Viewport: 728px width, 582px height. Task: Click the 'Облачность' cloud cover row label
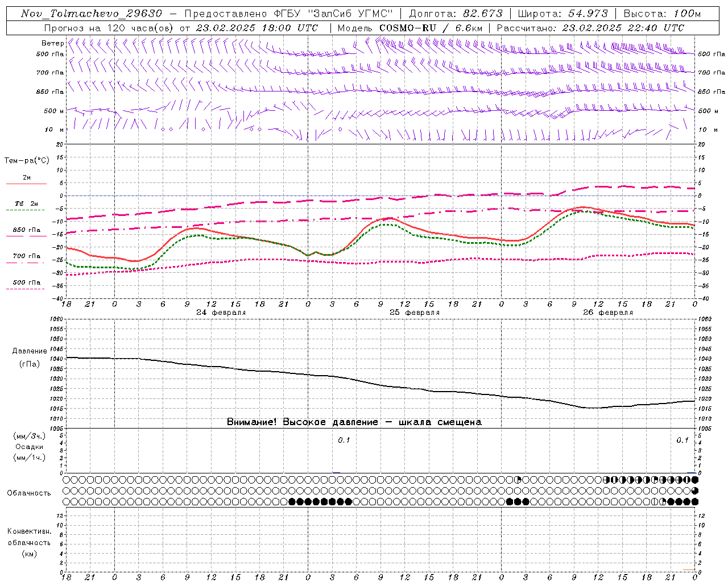[x=28, y=493]
